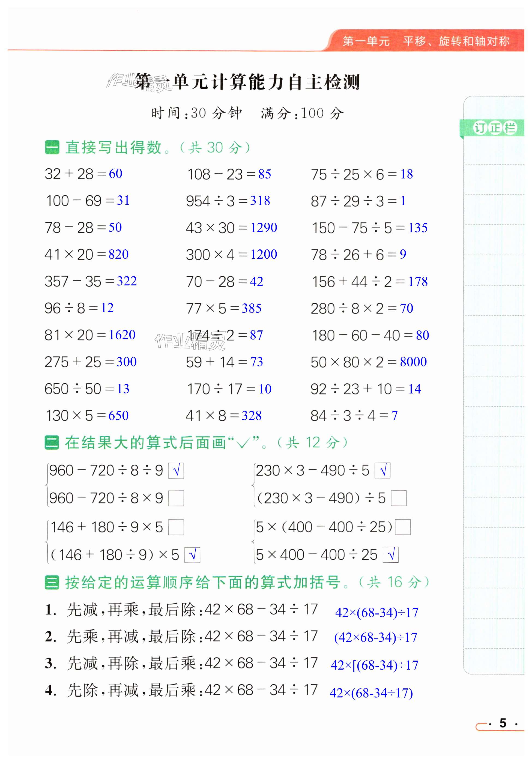Tick the empty box after (230×3−490)÷5
532x764 pixels.
coord(398,498)
